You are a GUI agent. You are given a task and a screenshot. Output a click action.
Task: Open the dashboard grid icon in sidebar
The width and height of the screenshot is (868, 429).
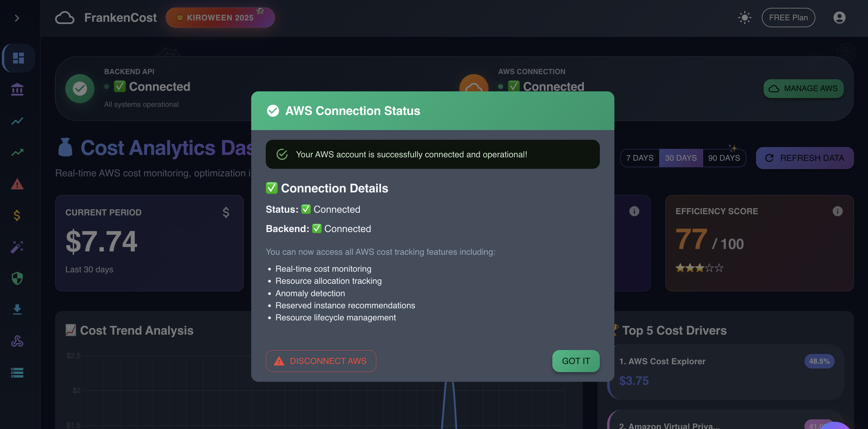click(18, 58)
